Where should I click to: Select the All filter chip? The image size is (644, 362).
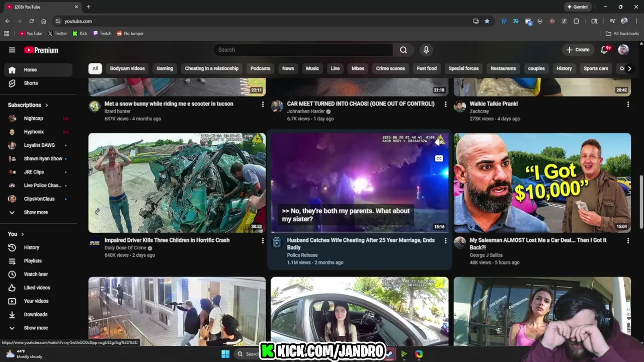(95, 68)
